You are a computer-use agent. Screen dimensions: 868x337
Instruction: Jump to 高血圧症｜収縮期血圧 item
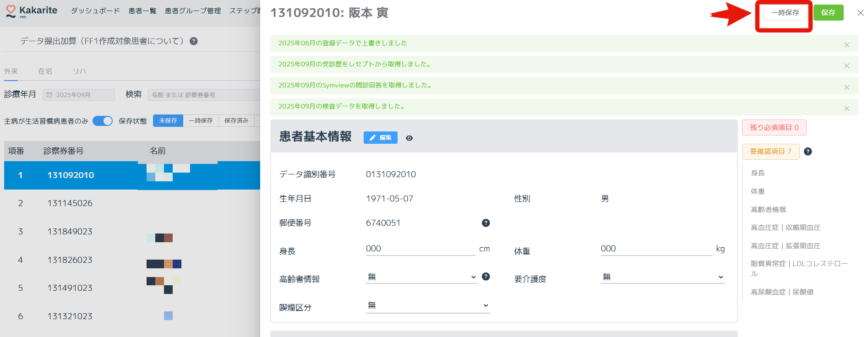786,228
